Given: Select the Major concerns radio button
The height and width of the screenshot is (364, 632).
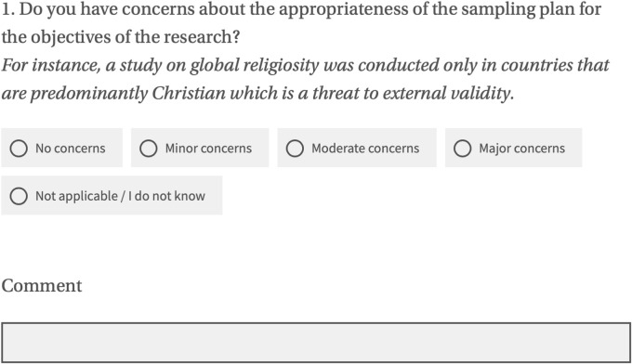Looking at the screenshot, I should click(513, 148).
